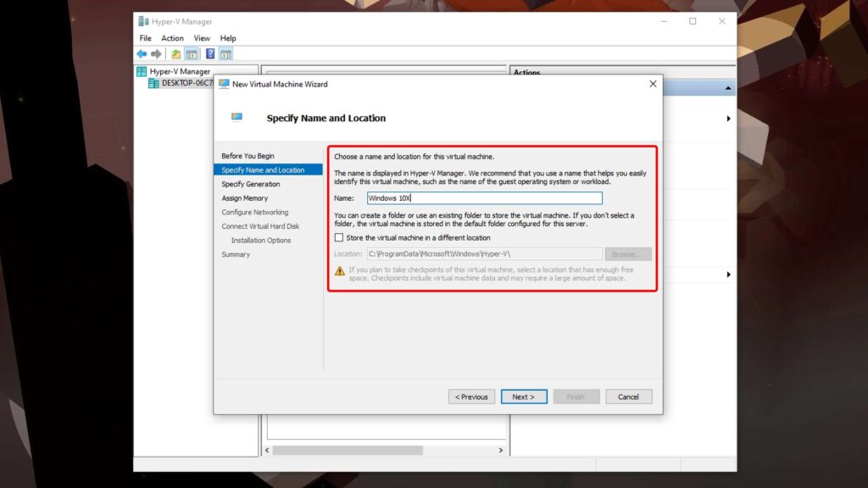Go to Summary step
Viewport: 868px width, 488px height.
coord(236,254)
